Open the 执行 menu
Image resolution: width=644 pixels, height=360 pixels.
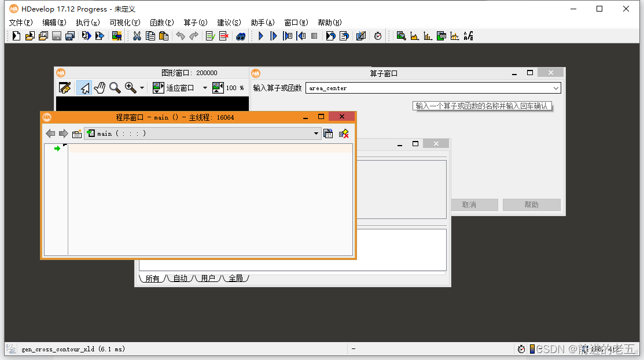[87, 23]
